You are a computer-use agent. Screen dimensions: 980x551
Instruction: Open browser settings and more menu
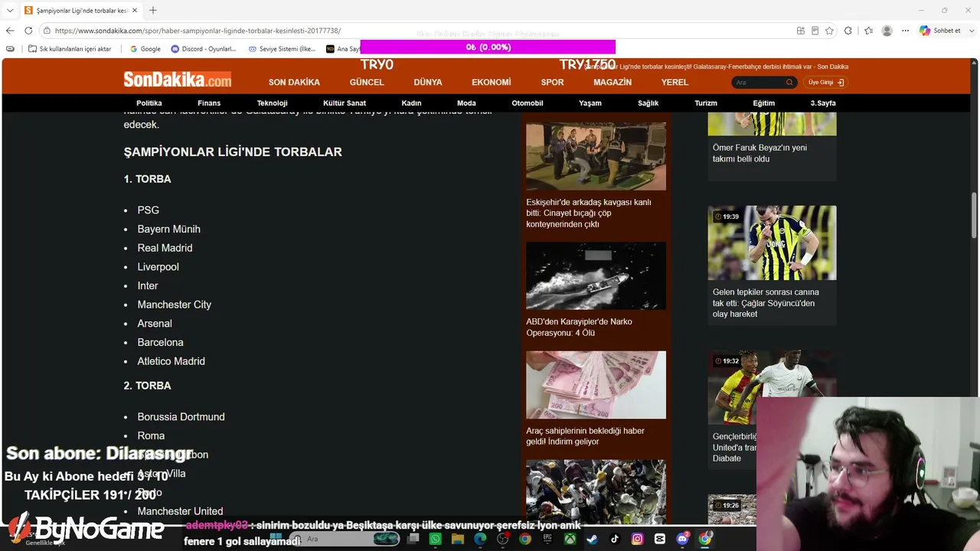905,31
